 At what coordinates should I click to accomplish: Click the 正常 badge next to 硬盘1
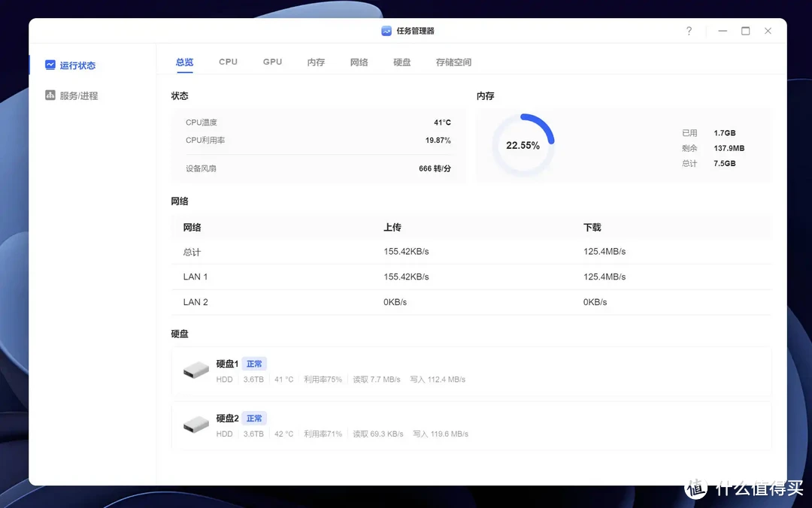tap(254, 364)
